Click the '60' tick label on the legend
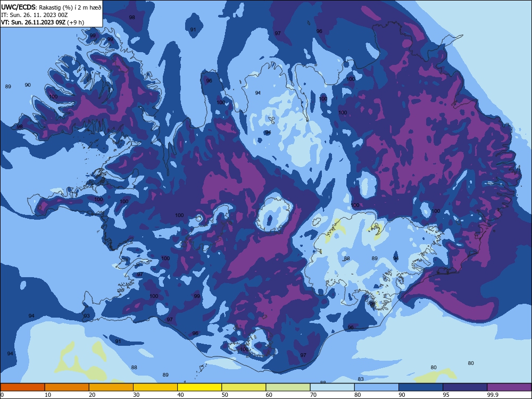The width and height of the screenshot is (532, 399). click(269, 395)
